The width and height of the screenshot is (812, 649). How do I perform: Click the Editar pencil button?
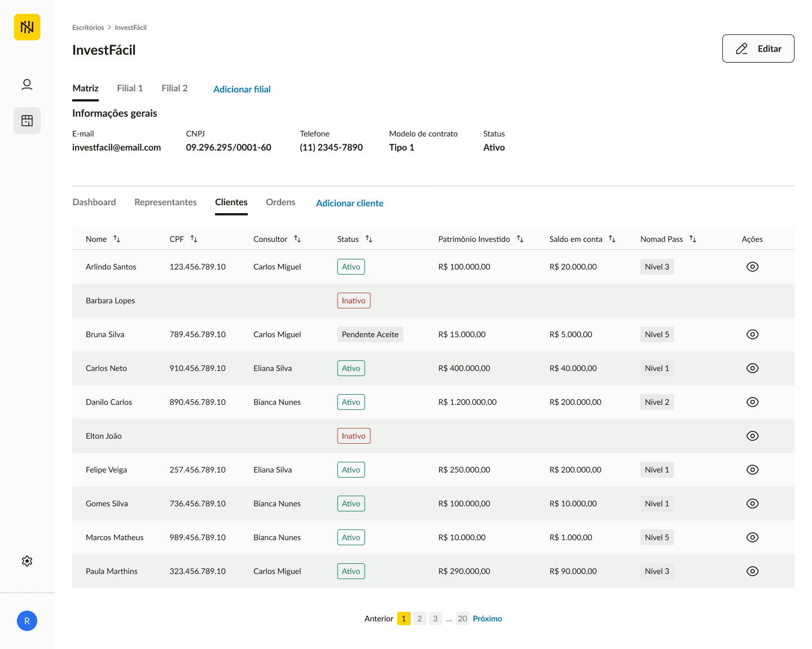(758, 48)
